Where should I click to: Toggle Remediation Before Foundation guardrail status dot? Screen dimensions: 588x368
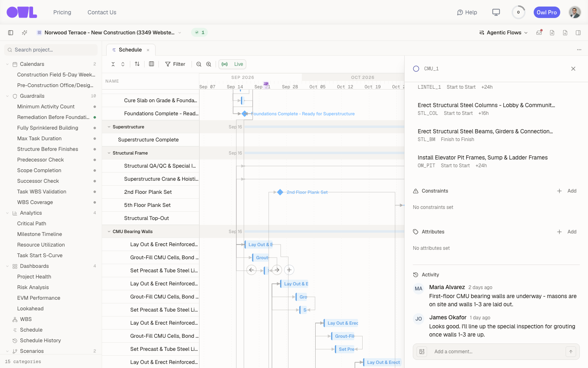coord(95,117)
